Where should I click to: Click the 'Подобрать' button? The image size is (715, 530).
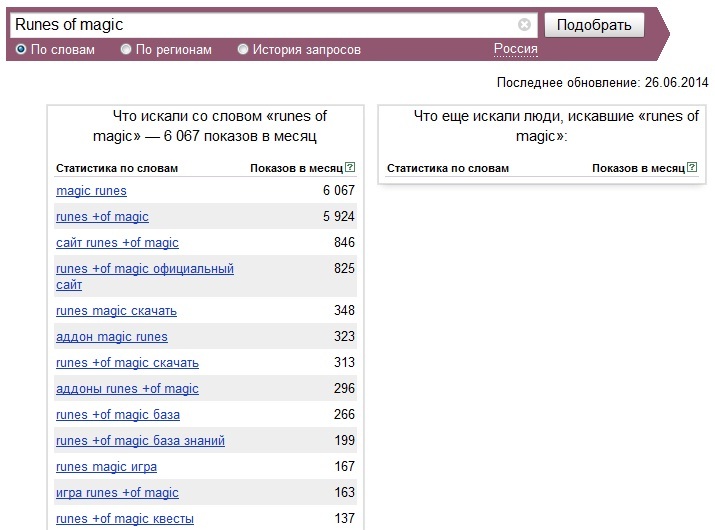tap(594, 25)
